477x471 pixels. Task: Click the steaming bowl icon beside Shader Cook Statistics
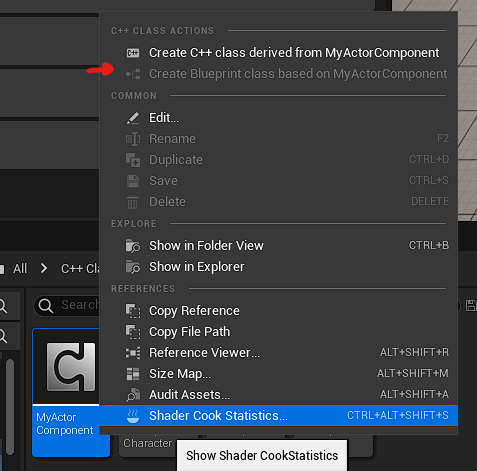(x=133, y=416)
